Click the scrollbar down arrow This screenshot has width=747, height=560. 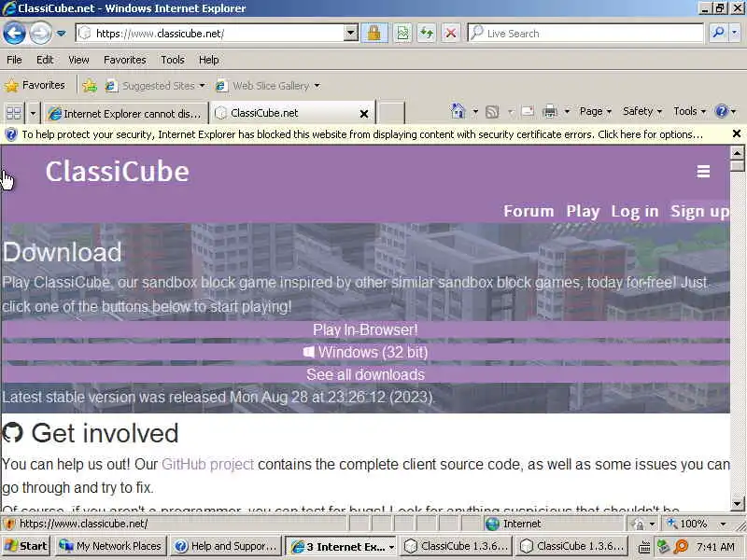(x=737, y=503)
